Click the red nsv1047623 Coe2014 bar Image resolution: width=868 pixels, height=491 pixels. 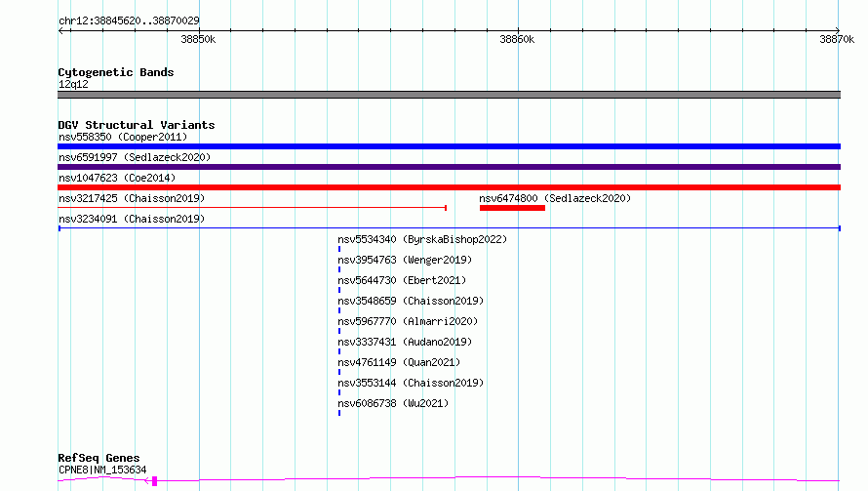click(x=449, y=187)
